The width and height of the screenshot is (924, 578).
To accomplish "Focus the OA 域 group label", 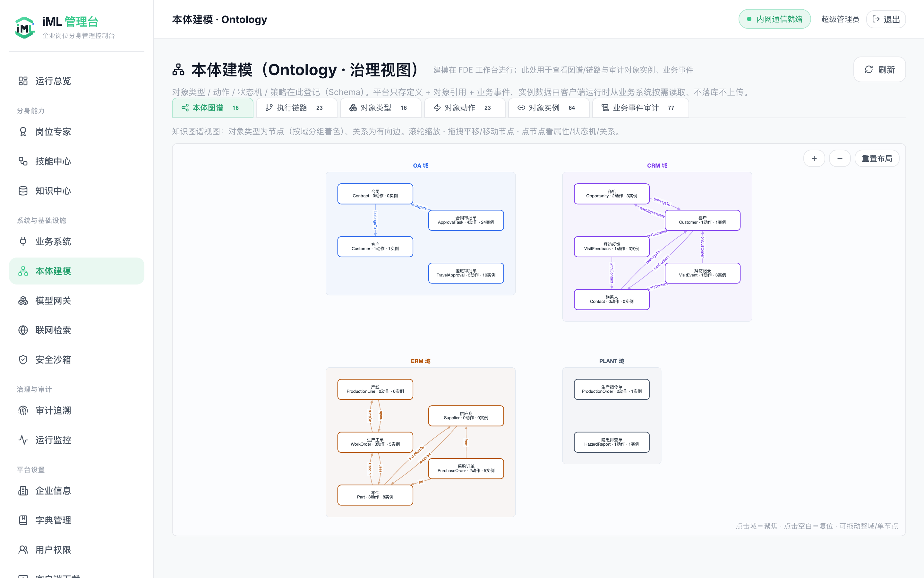I will 420,165.
